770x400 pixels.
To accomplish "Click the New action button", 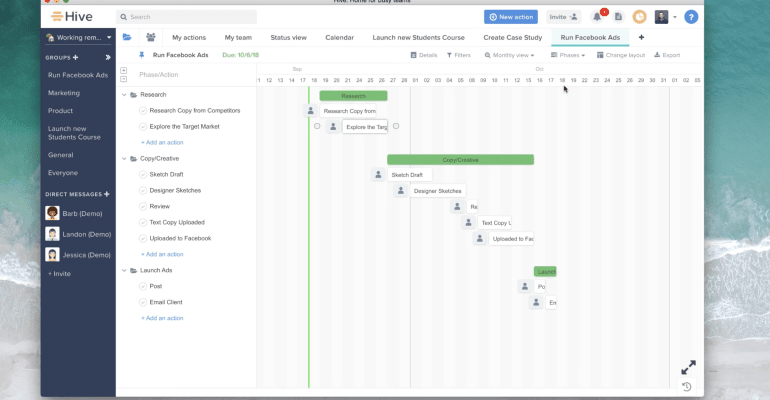I will pyautogui.click(x=511, y=17).
